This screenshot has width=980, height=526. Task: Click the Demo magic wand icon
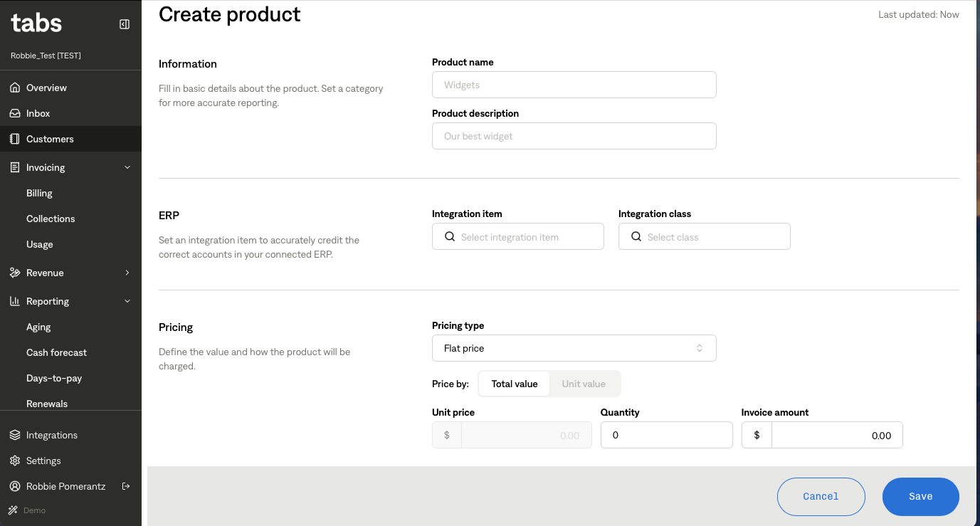coord(13,510)
